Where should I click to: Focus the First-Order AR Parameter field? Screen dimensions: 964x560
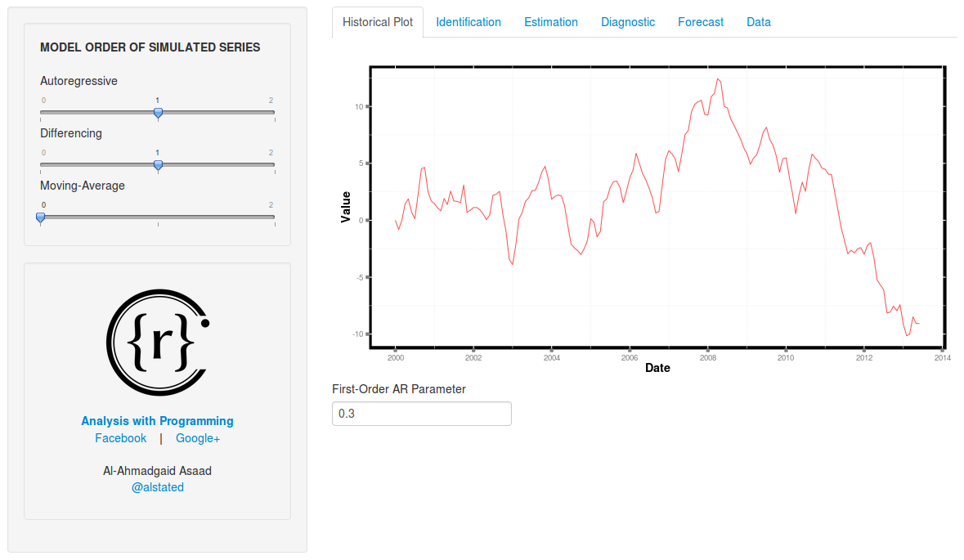422,414
